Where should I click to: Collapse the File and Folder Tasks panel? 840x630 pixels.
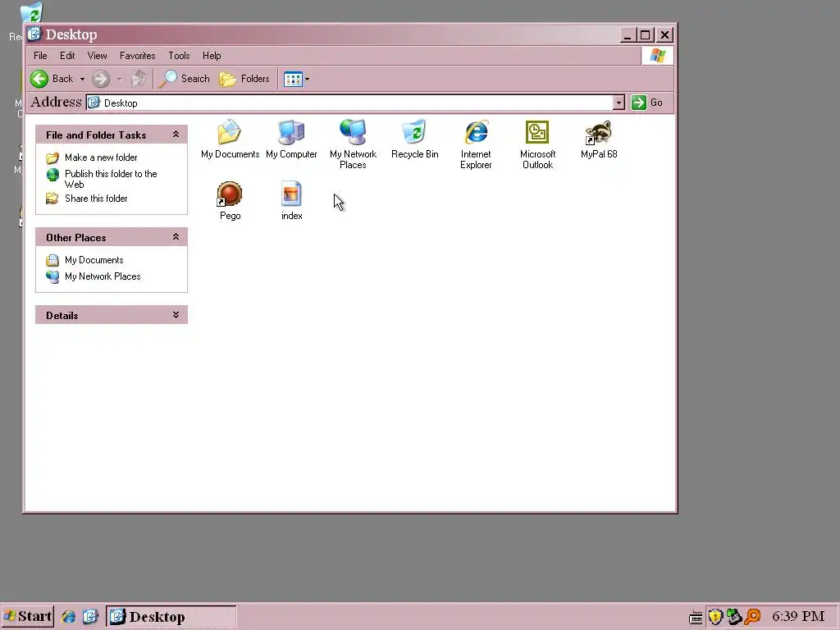[x=176, y=135]
